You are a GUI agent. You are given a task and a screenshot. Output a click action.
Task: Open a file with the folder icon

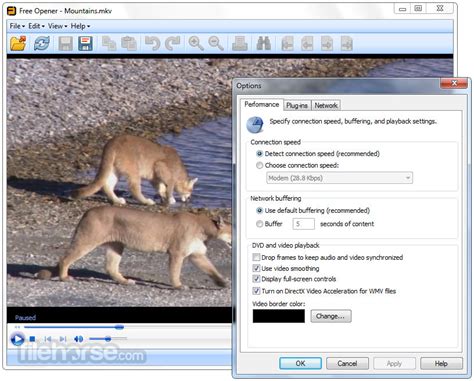click(x=18, y=43)
